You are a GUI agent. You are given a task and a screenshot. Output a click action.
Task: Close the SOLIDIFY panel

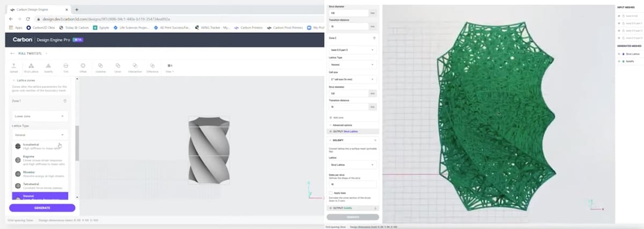click(x=375, y=140)
